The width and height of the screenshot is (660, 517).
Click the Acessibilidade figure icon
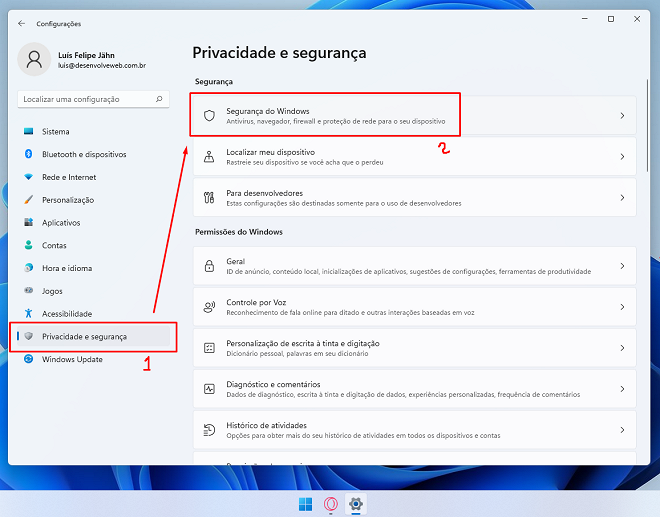pos(29,313)
